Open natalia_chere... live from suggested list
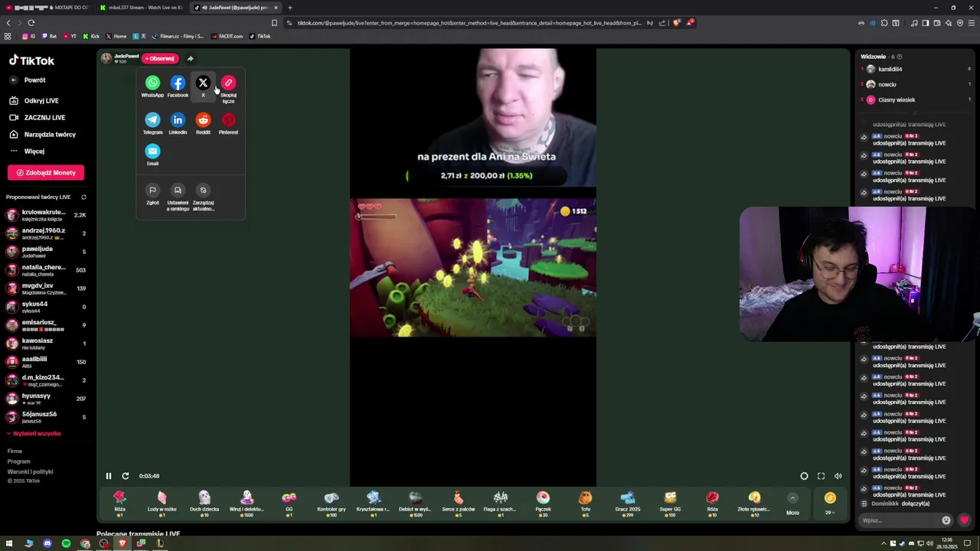This screenshot has height=551, width=980. (x=46, y=270)
